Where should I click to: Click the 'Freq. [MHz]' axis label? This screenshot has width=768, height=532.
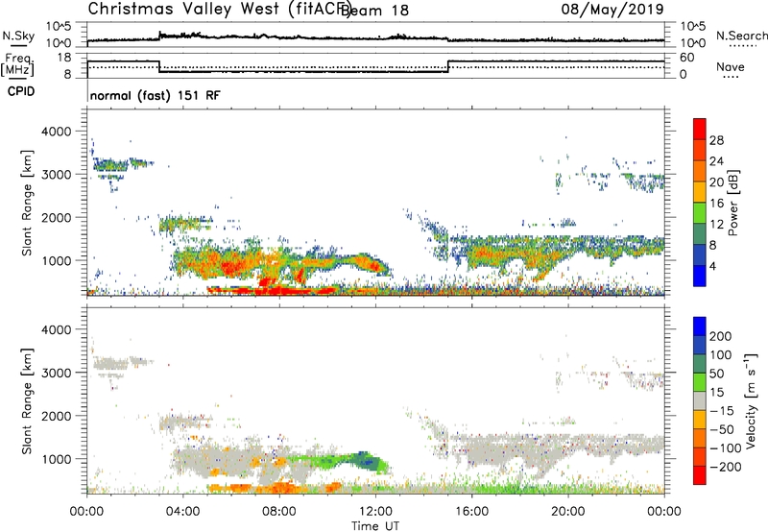click(17, 64)
